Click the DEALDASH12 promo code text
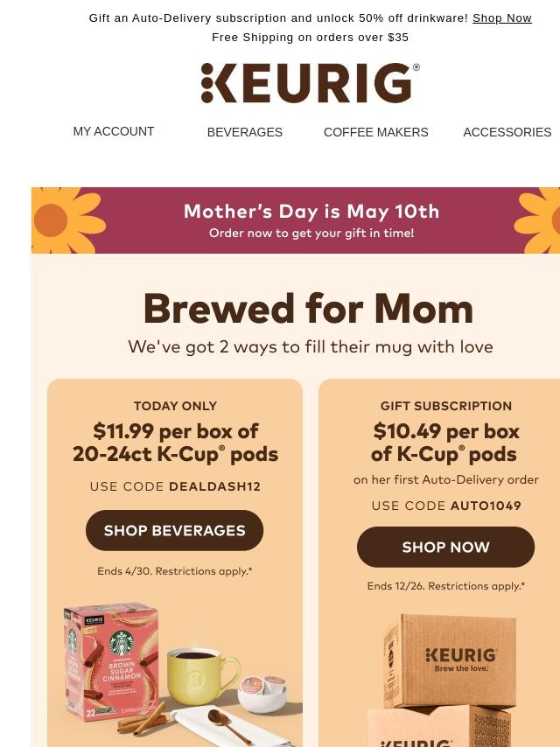This screenshot has height=747, width=560. pyautogui.click(x=214, y=486)
